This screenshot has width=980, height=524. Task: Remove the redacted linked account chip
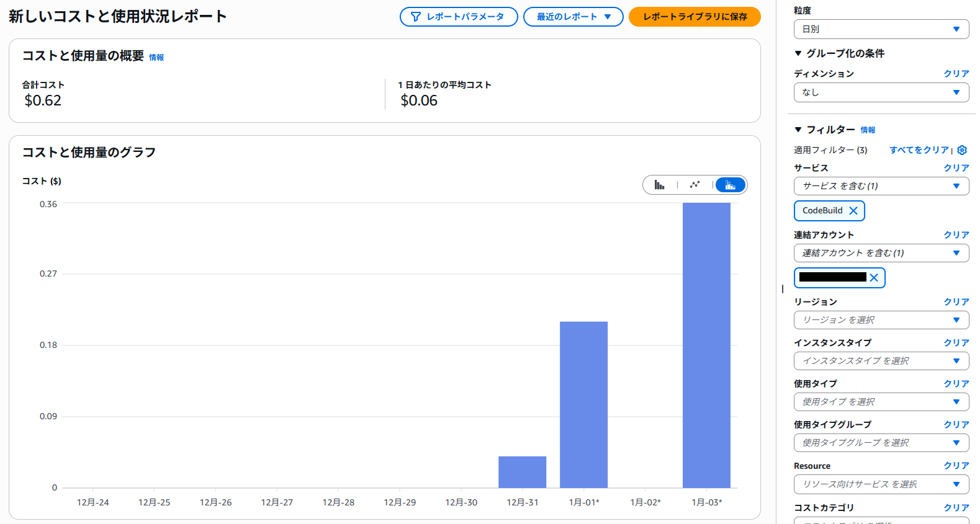pos(874,277)
